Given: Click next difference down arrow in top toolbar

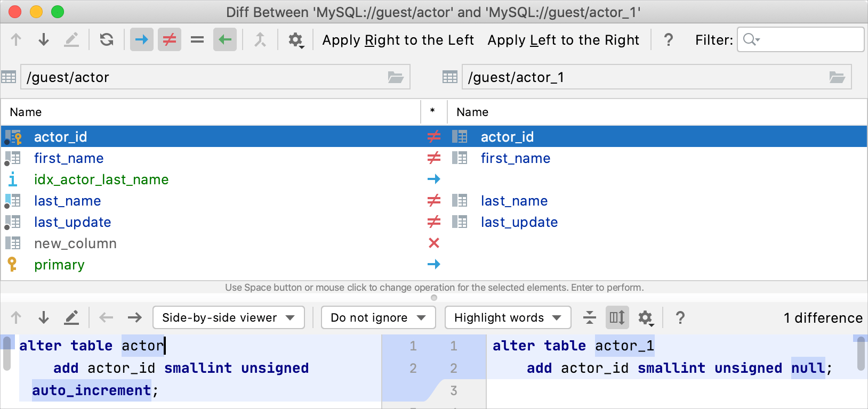Looking at the screenshot, I should tap(44, 40).
